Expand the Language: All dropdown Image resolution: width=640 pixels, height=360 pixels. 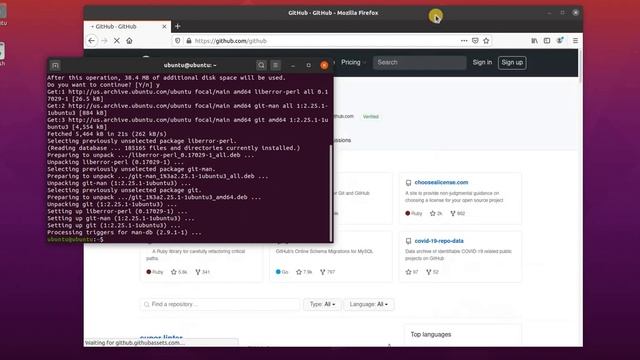[x=369, y=304]
